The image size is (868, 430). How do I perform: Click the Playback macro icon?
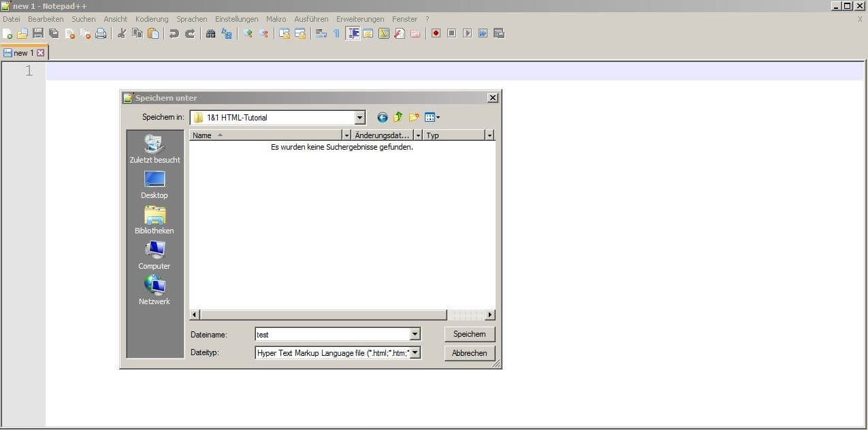(x=467, y=33)
